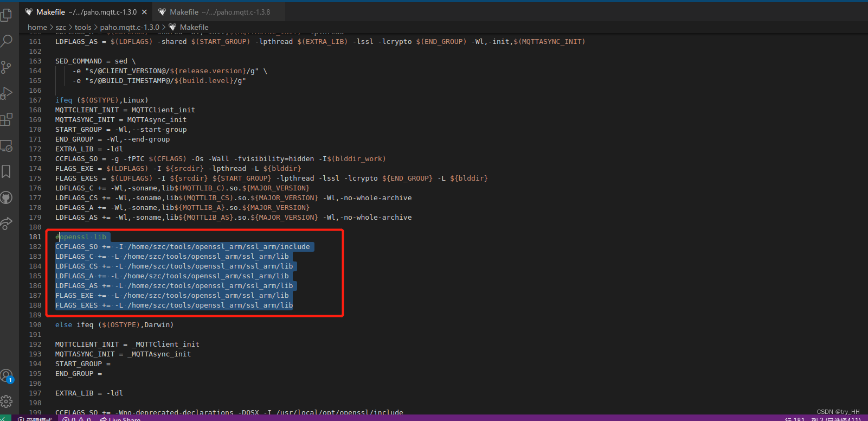Click Live Share in the status bar
The height and width of the screenshot is (421, 868).
tap(120, 419)
